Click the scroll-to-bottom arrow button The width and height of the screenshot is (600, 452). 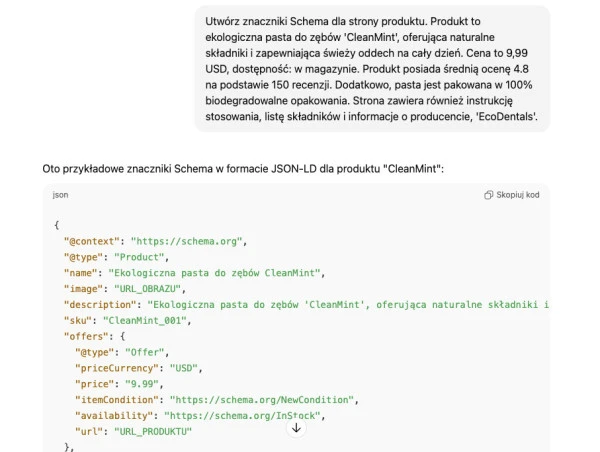point(296,427)
